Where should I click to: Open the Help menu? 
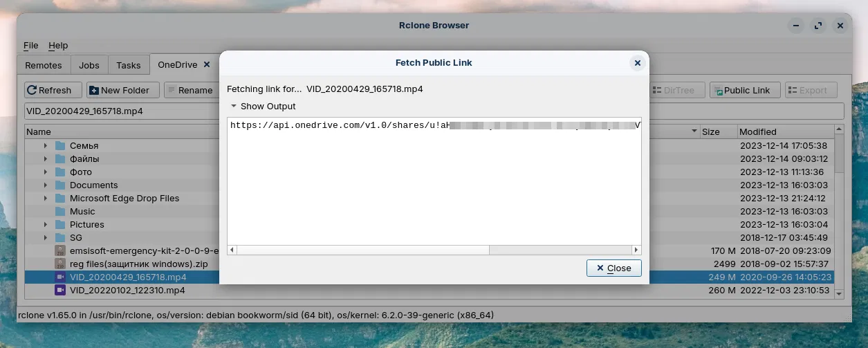tap(58, 46)
